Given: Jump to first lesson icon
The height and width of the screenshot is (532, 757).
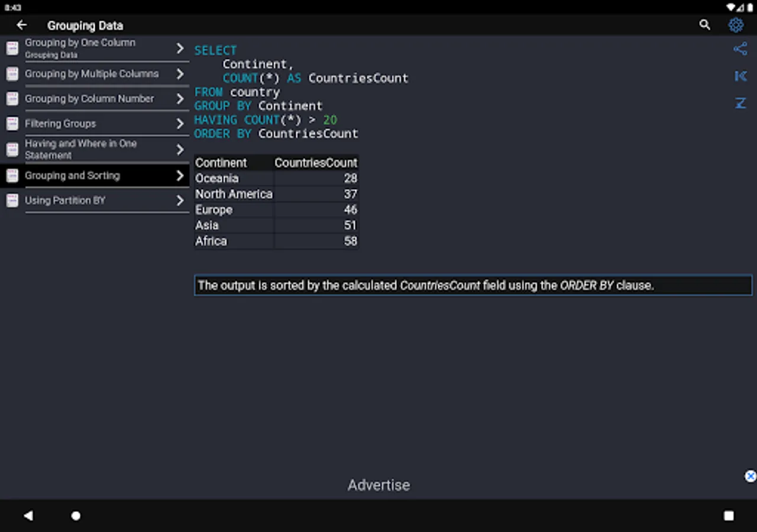Looking at the screenshot, I should coord(740,76).
